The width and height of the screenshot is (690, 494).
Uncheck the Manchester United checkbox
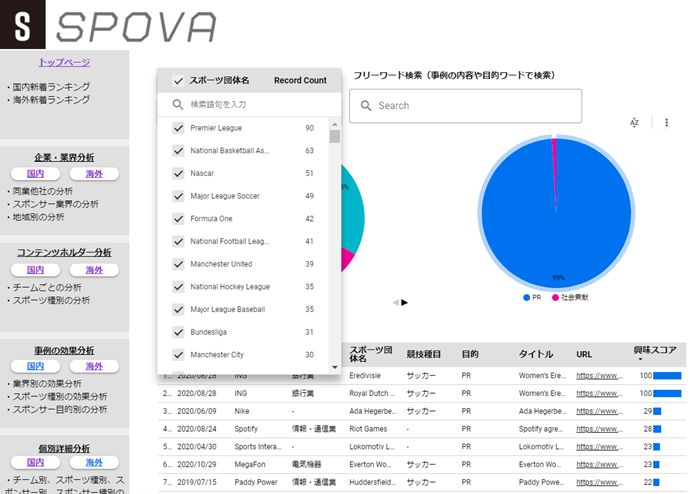click(178, 264)
